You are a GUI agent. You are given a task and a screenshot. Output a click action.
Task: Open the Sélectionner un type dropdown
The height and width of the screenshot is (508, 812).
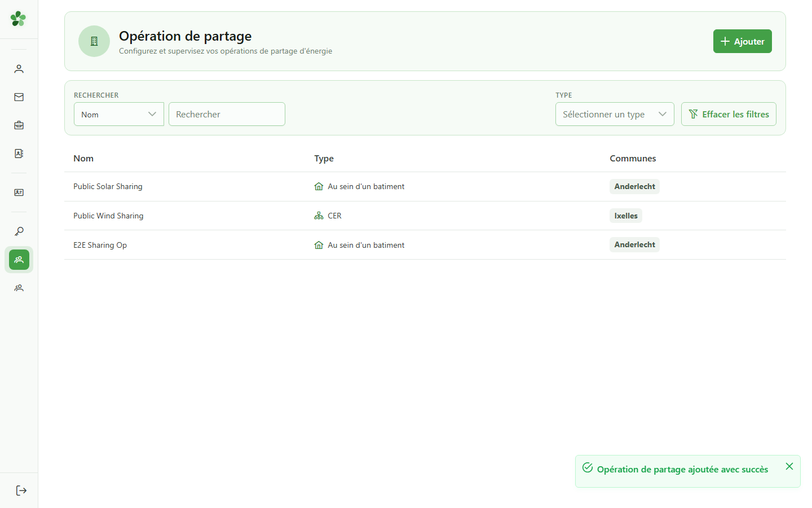click(615, 114)
